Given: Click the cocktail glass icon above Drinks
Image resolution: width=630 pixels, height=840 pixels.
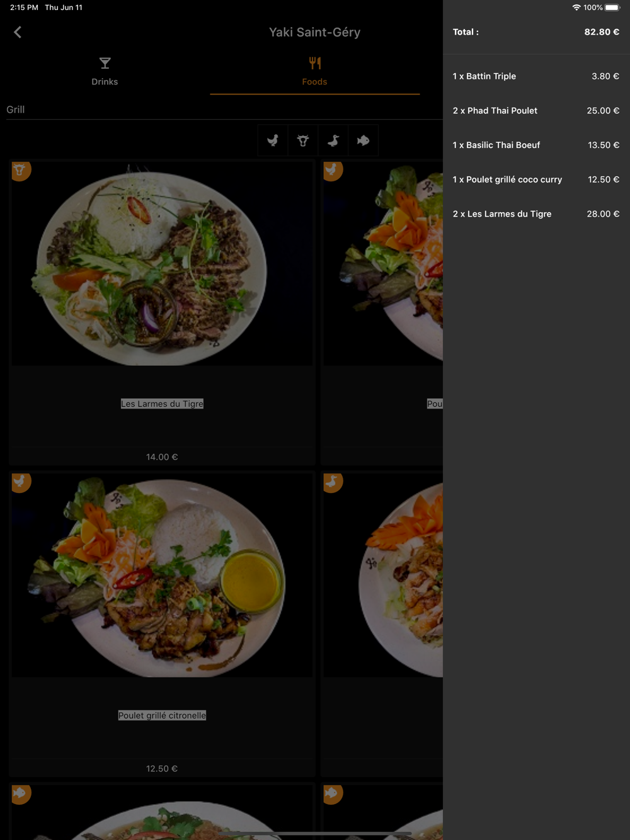Looking at the screenshot, I should (x=105, y=63).
